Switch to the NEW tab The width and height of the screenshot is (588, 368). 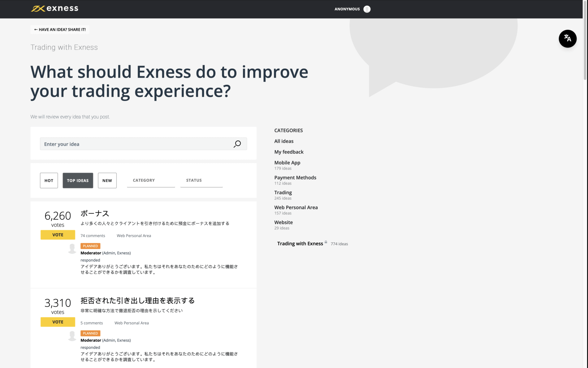point(107,180)
